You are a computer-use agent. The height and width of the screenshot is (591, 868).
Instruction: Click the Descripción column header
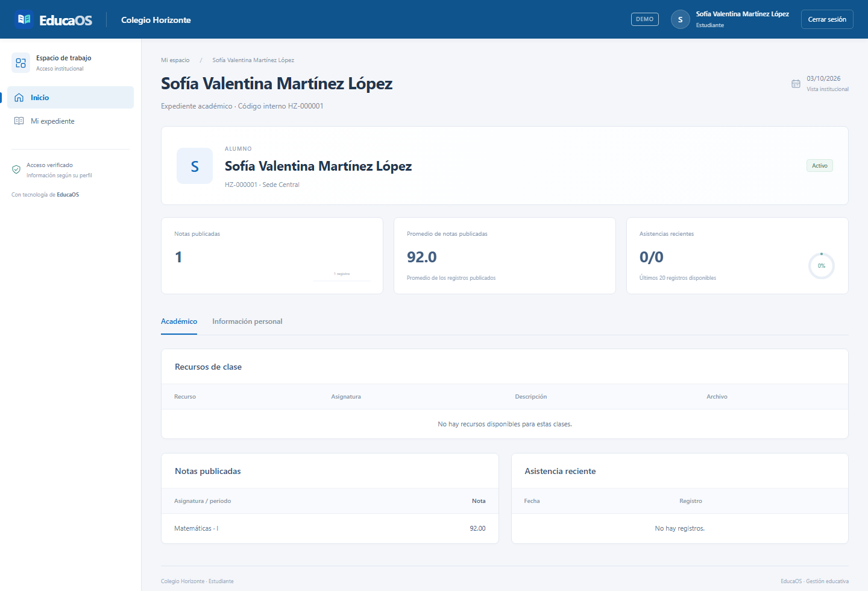531,397
